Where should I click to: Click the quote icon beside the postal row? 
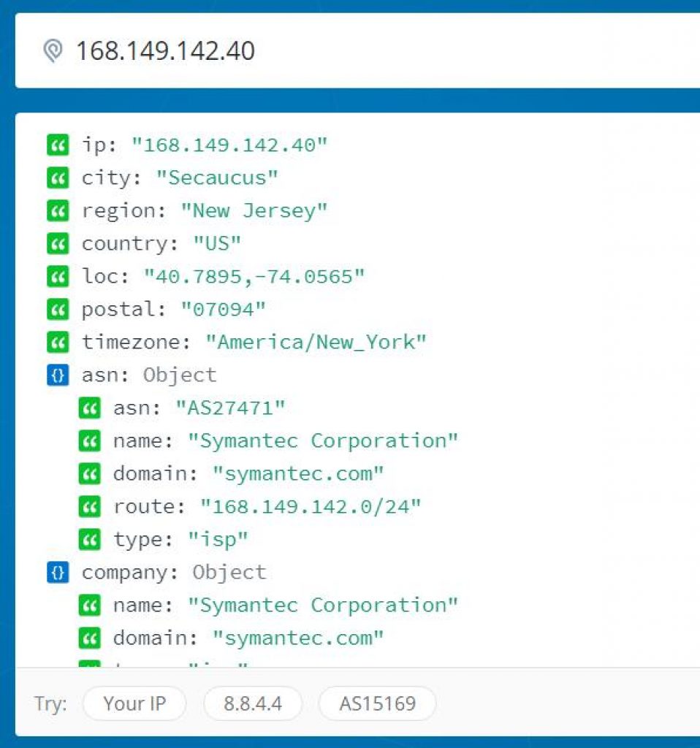coord(58,310)
